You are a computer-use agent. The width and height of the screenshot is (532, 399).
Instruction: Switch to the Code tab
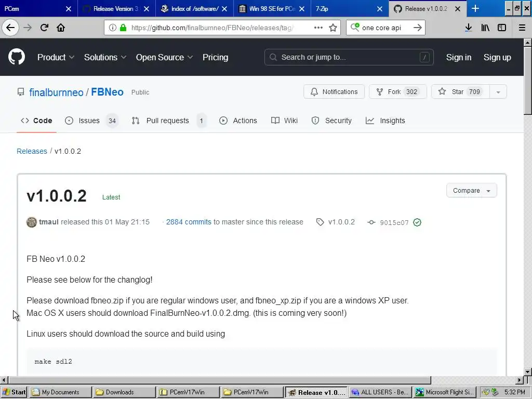[x=36, y=121]
